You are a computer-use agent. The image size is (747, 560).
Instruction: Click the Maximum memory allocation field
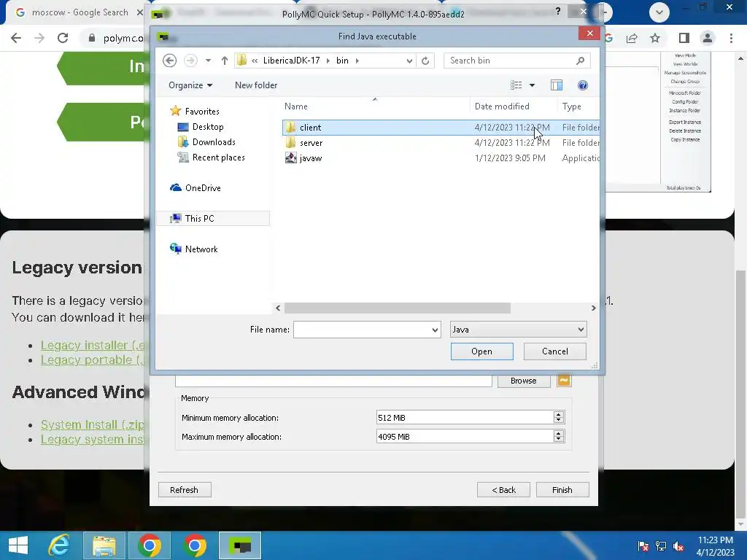tap(465, 436)
